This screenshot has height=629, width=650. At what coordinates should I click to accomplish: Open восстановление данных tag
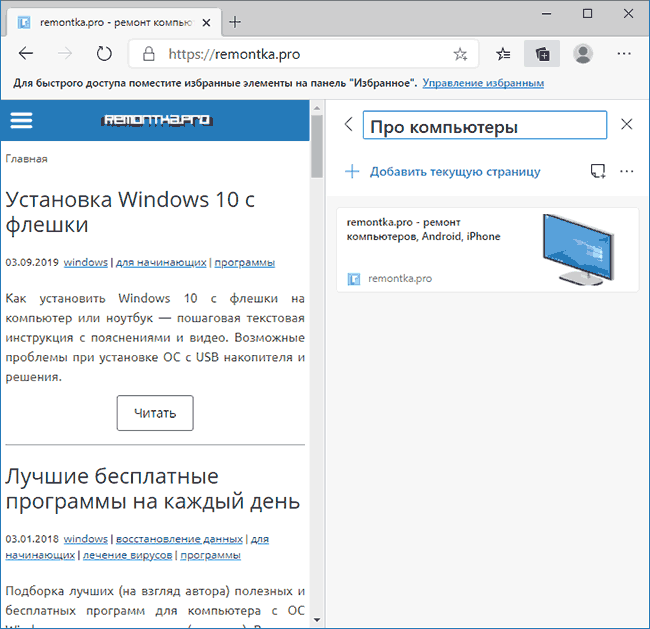coord(179,539)
